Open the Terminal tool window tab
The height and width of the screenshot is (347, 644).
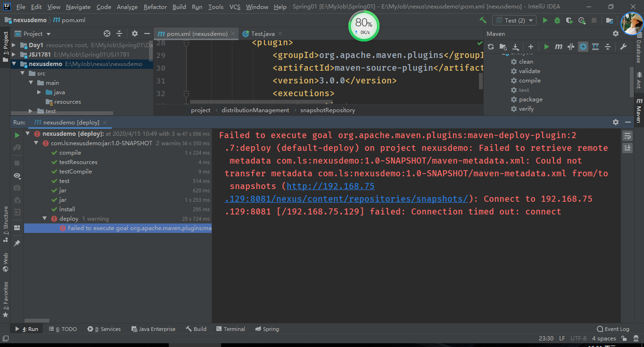[x=231, y=329]
